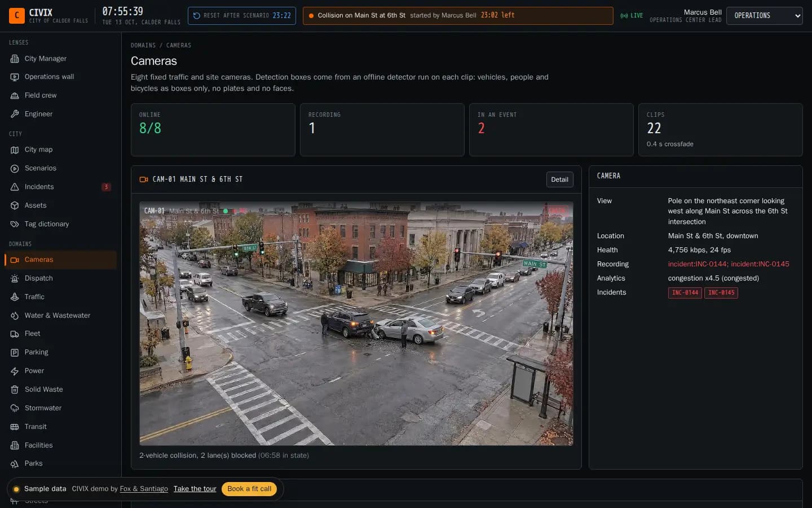Select the Power lightning bolt icon

point(15,371)
